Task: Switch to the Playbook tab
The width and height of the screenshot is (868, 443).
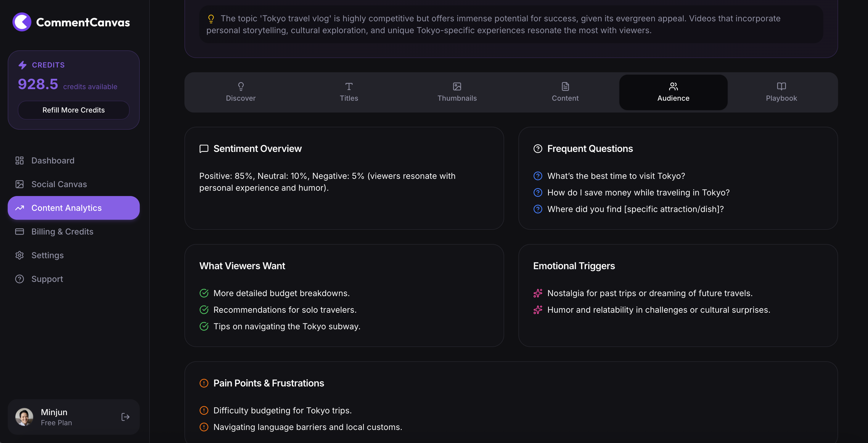Action: 781,92
